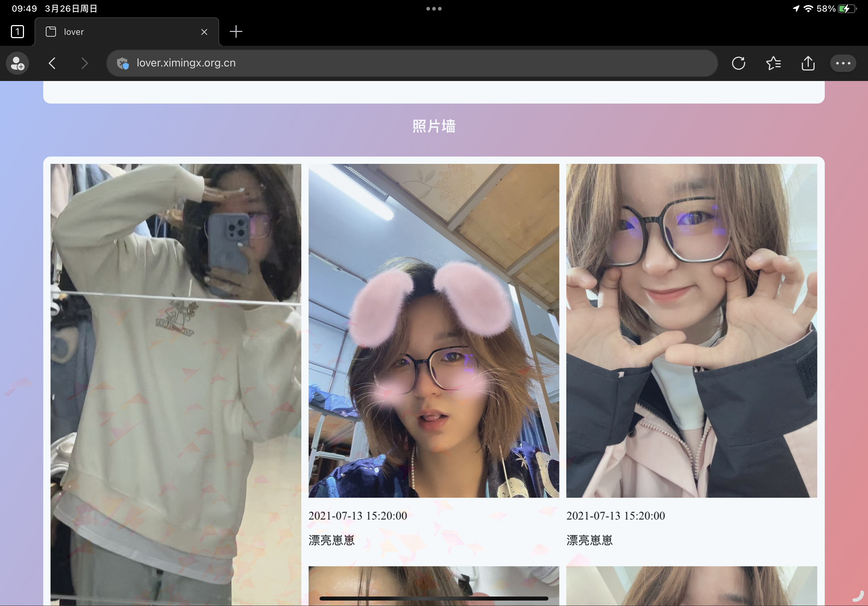Tap the profile icon in the toolbar
Image resolution: width=868 pixels, height=606 pixels.
click(17, 63)
